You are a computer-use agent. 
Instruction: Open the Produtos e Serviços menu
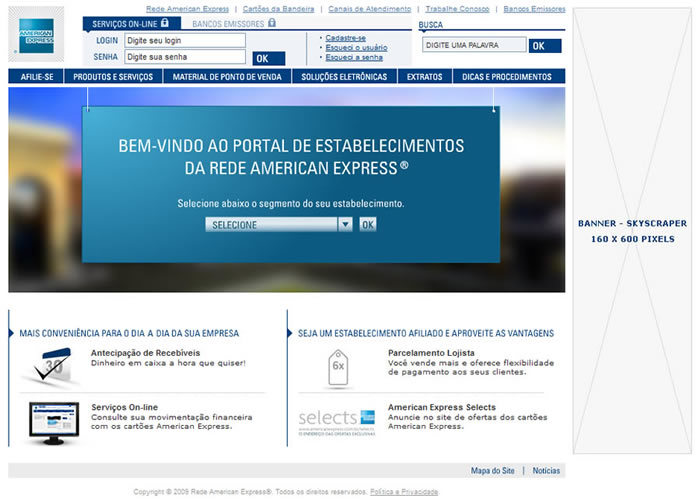(113, 77)
